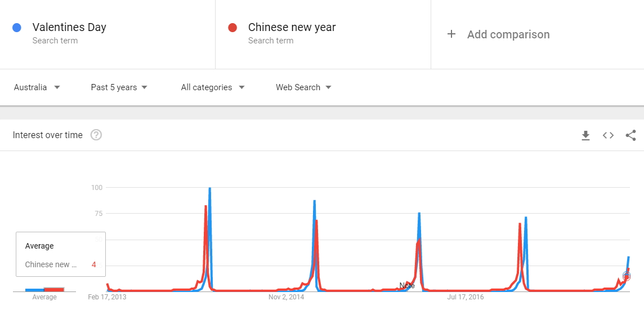Select the red Average bar

pyautogui.click(x=54, y=290)
